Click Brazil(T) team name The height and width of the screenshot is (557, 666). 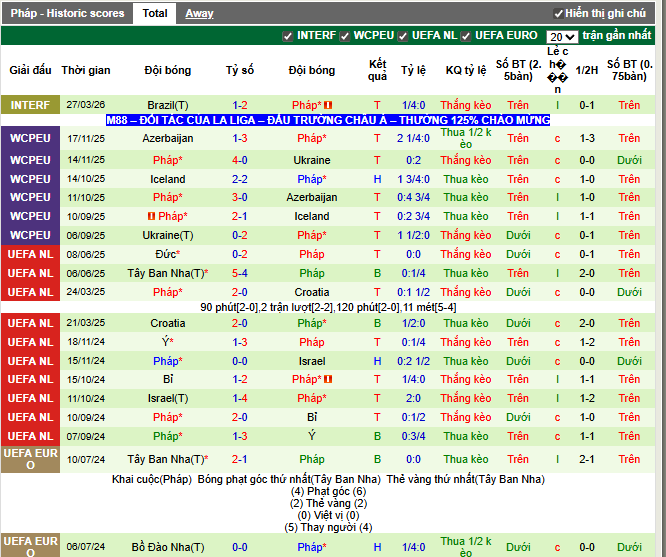point(168,105)
